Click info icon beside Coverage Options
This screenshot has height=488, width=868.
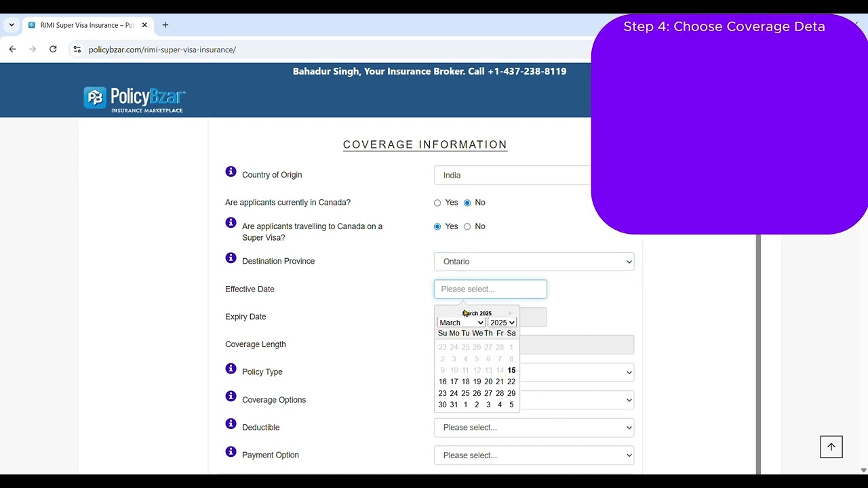click(x=231, y=396)
